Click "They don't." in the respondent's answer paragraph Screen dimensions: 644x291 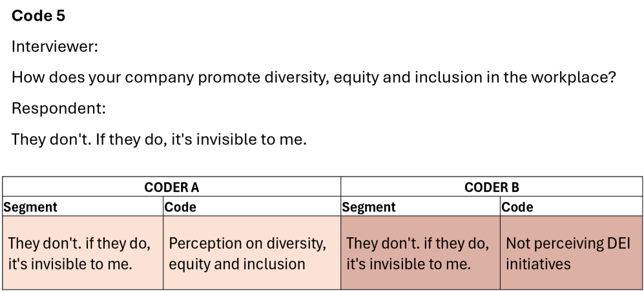51,140
